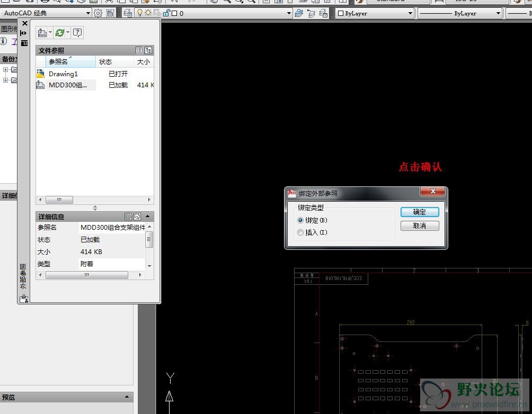Expand the second tree node in the left panel
This screenshot has width=532, height=414.
coord(5,80)
